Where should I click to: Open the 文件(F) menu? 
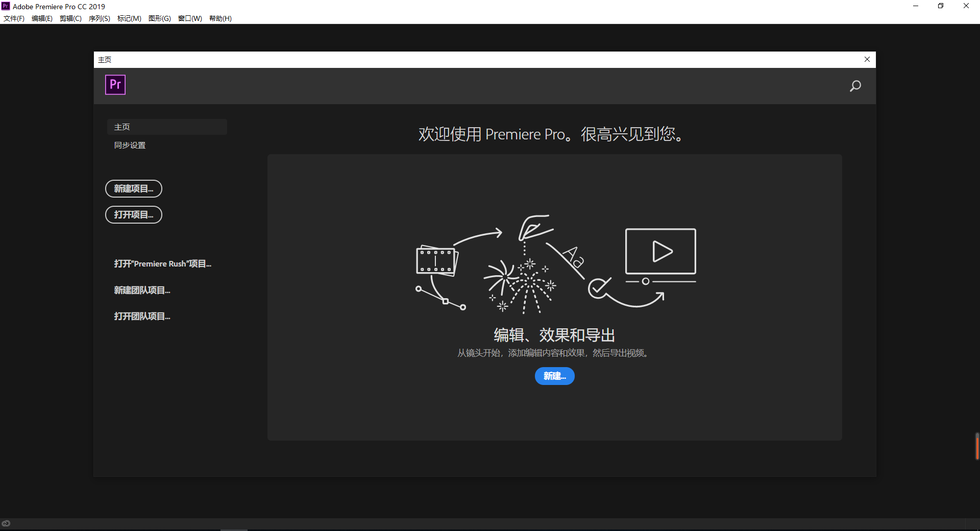14,18
